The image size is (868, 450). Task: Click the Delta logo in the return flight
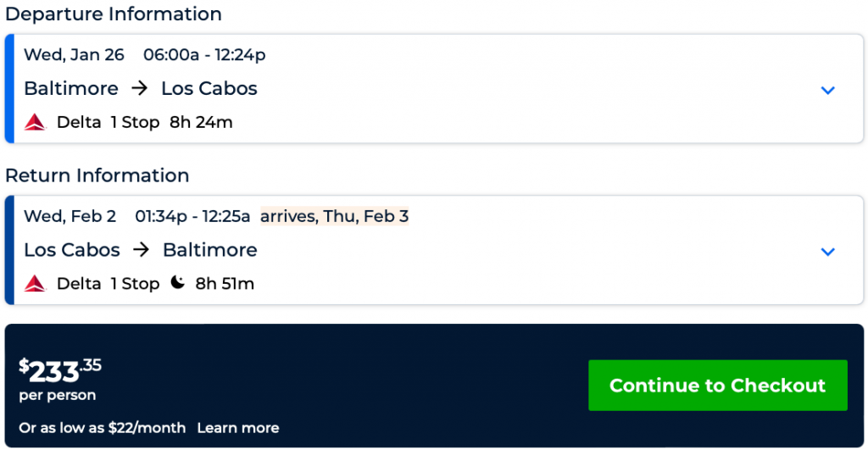[x=35, y=283]
